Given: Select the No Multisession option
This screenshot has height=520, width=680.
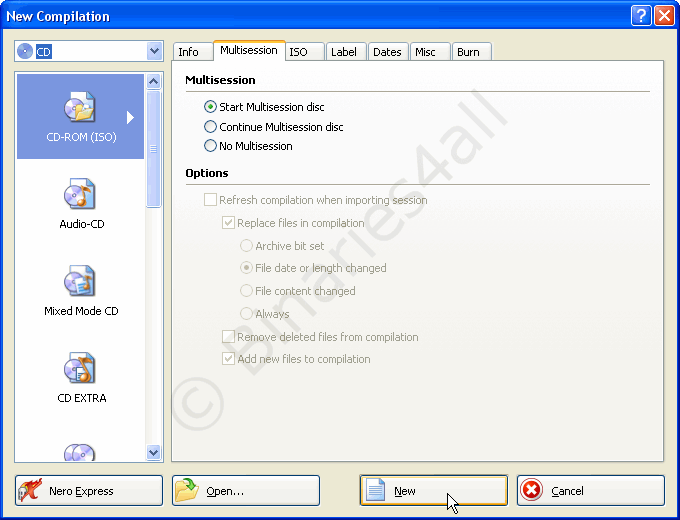Looking at the screenshot, I should pyautogui.click(x=210, y=146).
